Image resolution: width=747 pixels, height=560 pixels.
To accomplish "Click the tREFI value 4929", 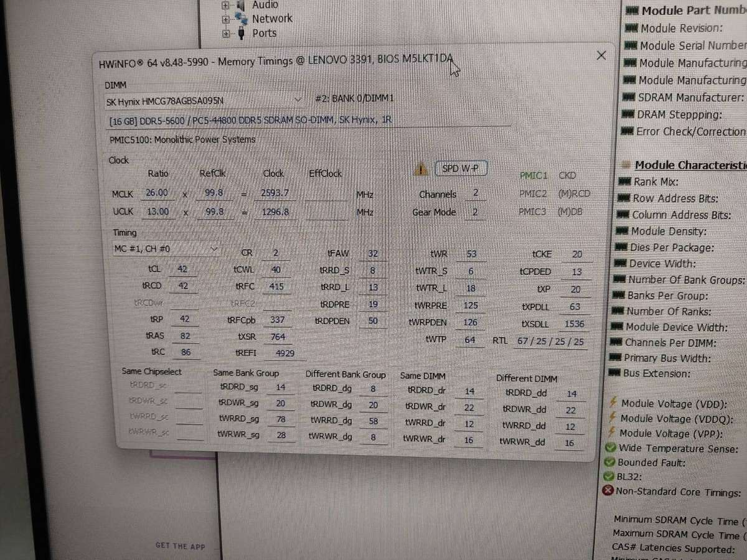I will pos(284,353).
